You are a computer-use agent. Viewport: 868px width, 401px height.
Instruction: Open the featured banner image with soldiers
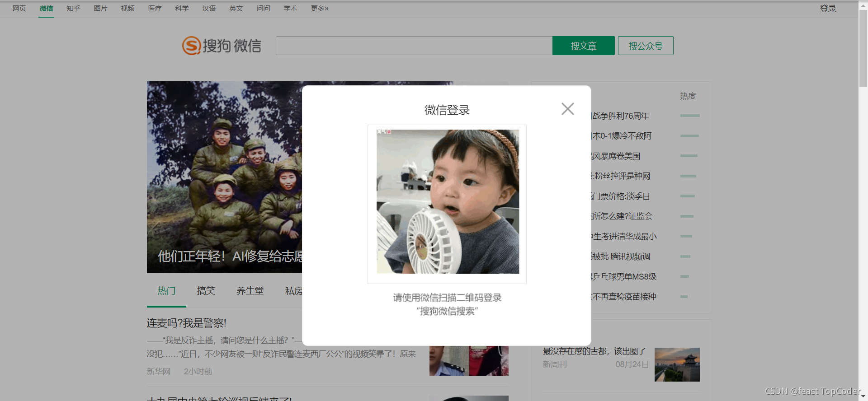(x=224, y=177)
